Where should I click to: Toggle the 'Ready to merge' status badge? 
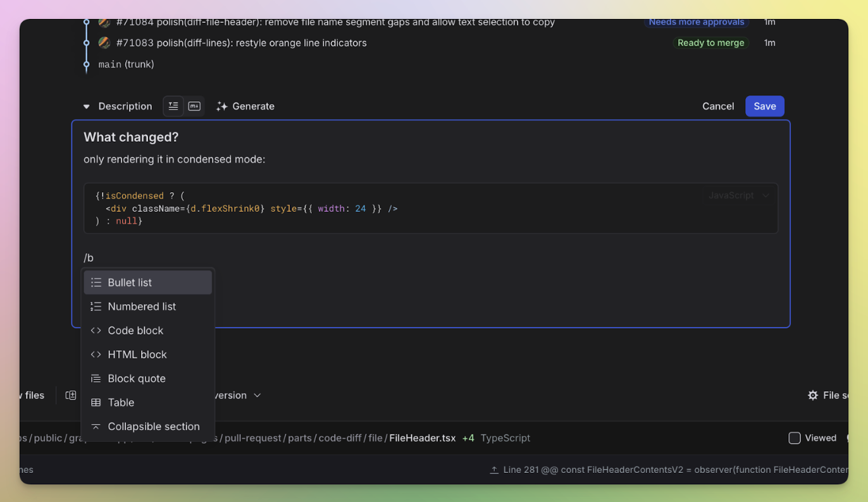point(711,43)
